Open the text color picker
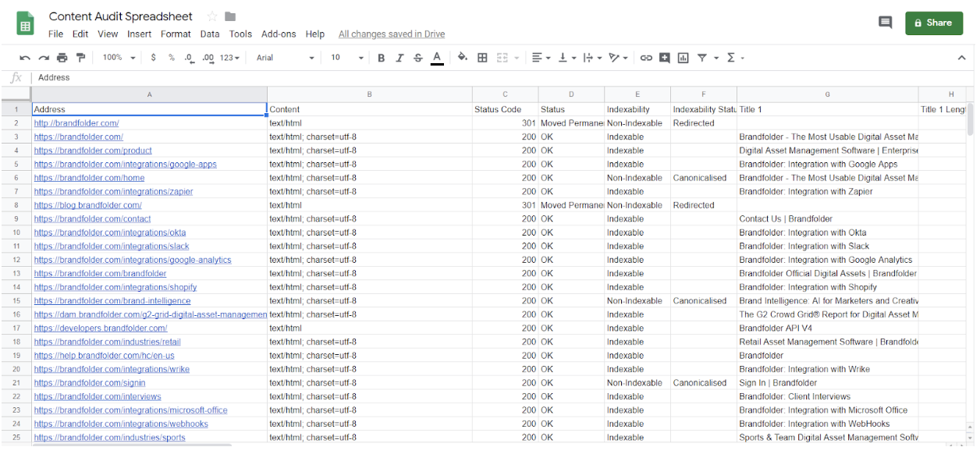 [x=437, y=58]
